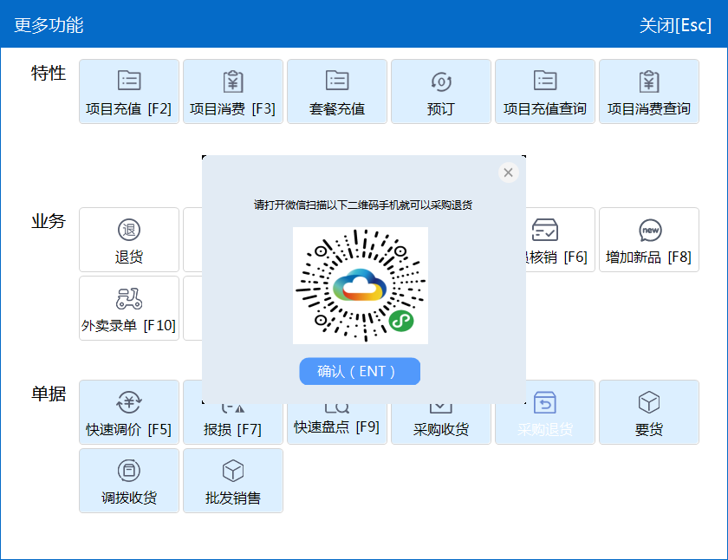
Task: Open the 预订 booking tile
Action: (441, 92)
